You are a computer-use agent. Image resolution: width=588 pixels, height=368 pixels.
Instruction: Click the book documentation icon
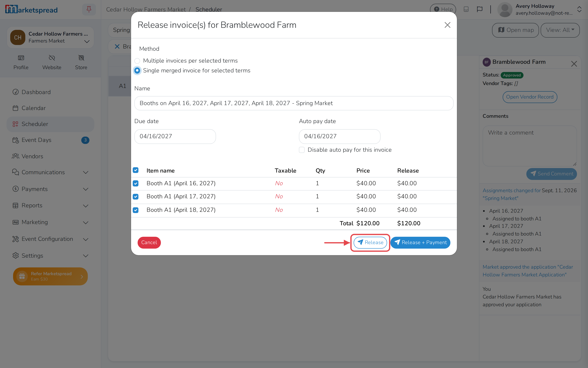(466, 9)
